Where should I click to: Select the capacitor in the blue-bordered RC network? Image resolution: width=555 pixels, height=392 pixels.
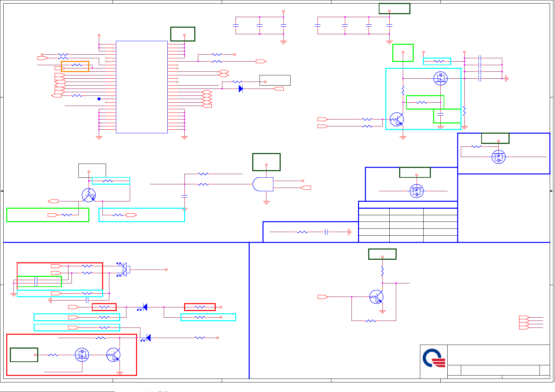(326, 232)
